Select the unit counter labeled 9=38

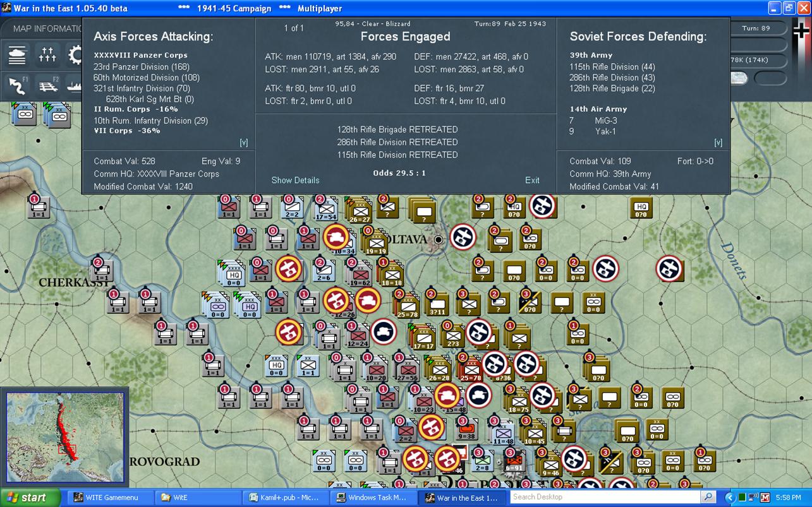pyautogui.click(x=468, y=428)
